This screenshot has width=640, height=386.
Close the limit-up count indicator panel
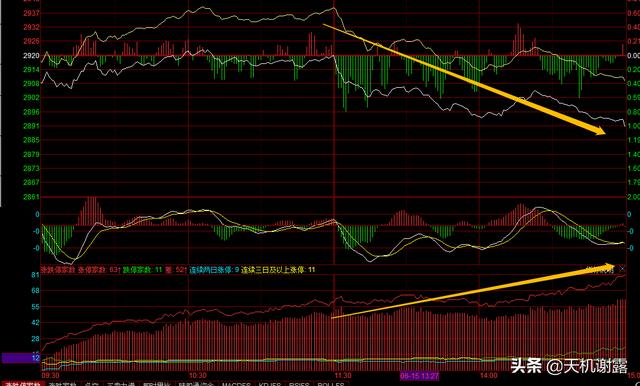click(622, 269)
